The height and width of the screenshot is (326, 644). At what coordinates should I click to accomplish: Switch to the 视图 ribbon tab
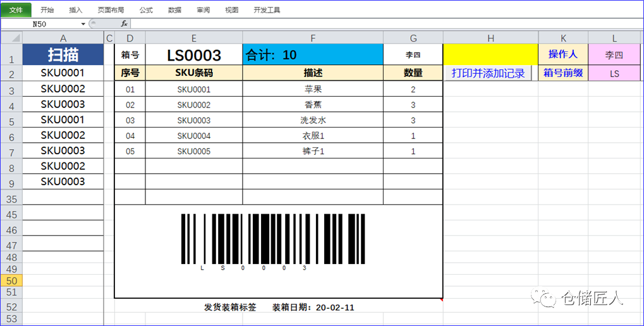point(232,10)
